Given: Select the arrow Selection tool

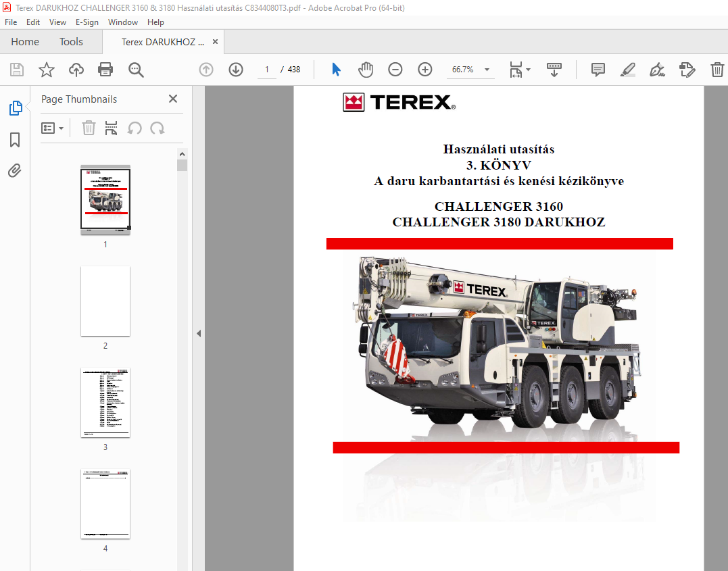Looking at the screenshot, I should pyautogui.click(x=336, y=70).
